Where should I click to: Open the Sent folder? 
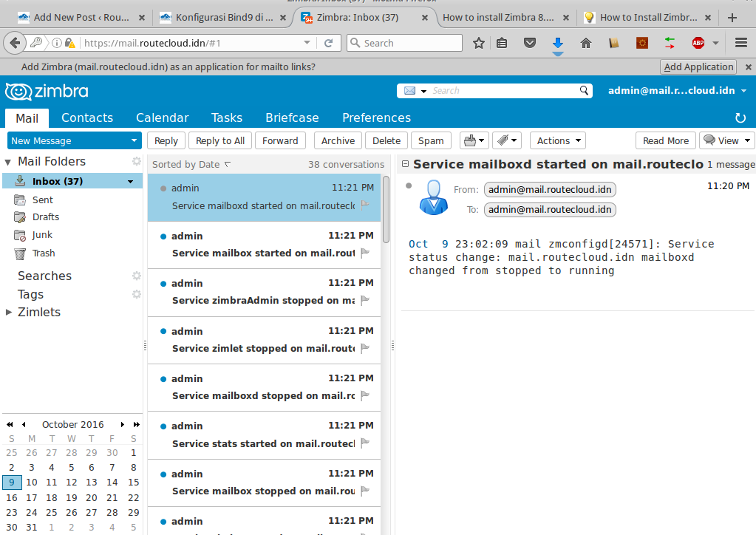point(42,200)
